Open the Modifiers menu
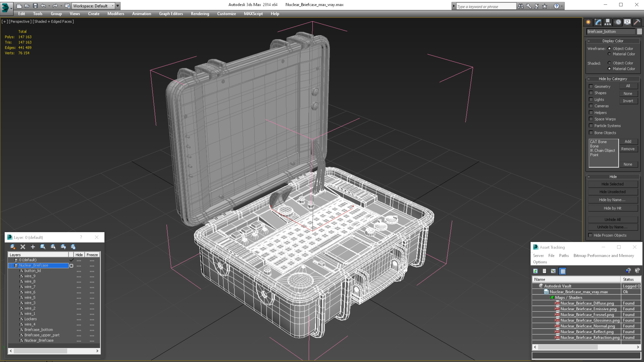The image size is (644, 362). (x=116, y=14)
